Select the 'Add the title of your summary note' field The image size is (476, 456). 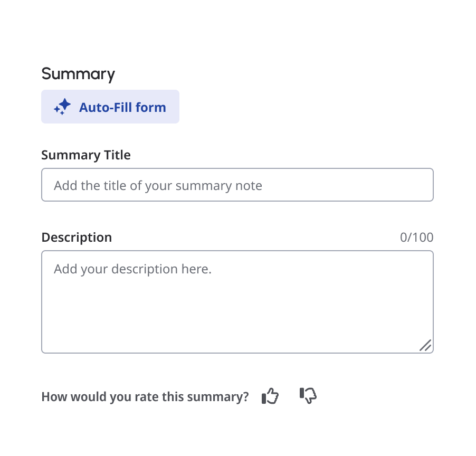237,185
